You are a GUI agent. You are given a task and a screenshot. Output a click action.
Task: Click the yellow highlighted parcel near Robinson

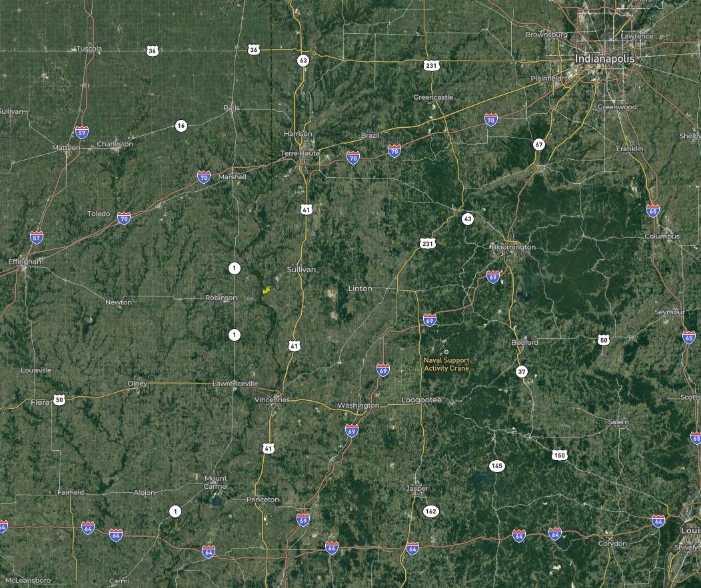pyautogui.click(x=266, y=291)
